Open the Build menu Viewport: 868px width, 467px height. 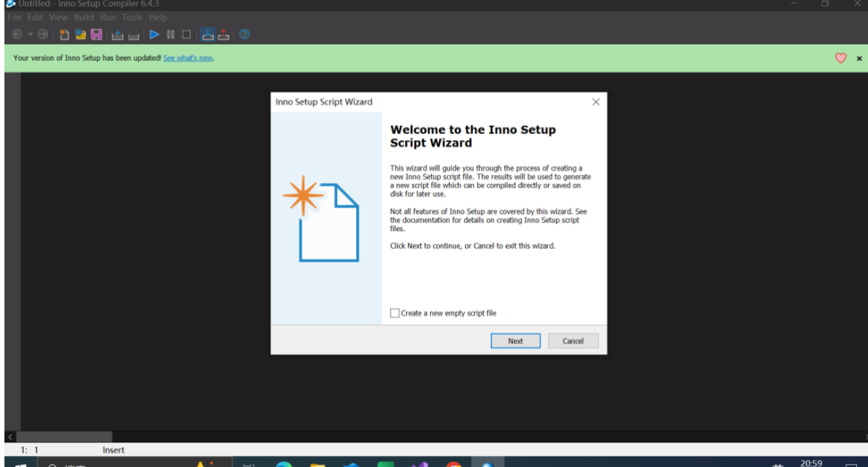(x=84, y=17)
